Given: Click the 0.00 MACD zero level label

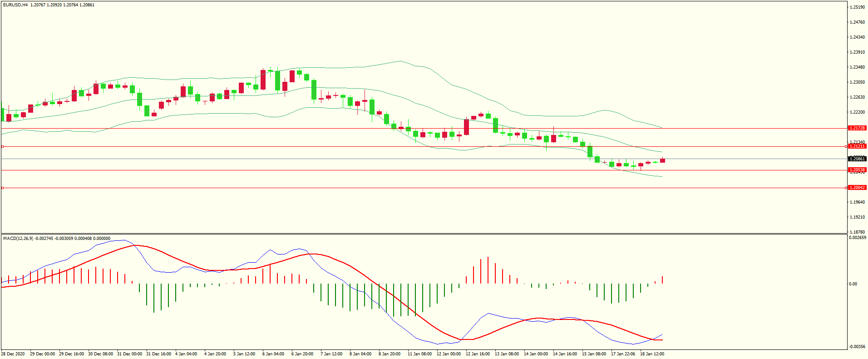Looking at the screenshot, I should [x=853, y=284].
